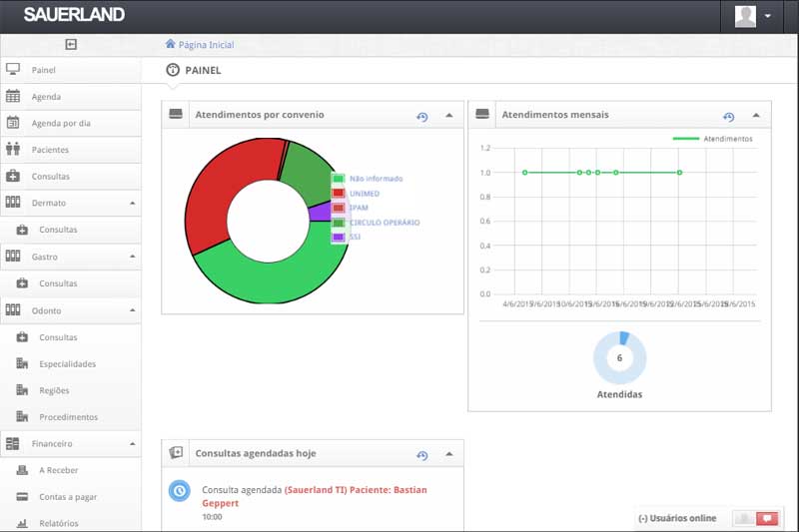Click the Contas a pagar card icon

click(22, 496)
